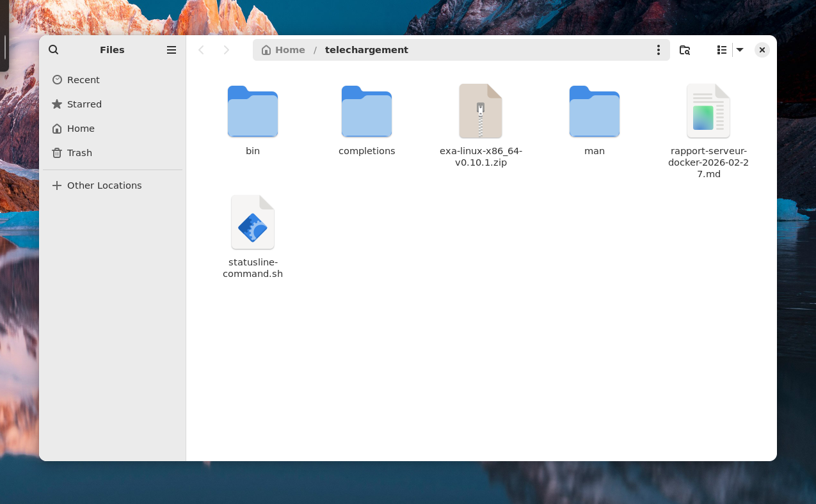The image size is (816, 504).
Task: Open Trash in the sidebar
Action: coord(112,153)
